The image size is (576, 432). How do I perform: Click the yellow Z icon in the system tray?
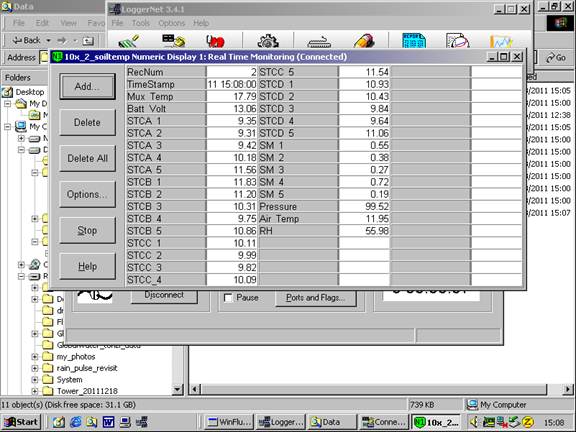pyautogui.click(x=528, y=422)
